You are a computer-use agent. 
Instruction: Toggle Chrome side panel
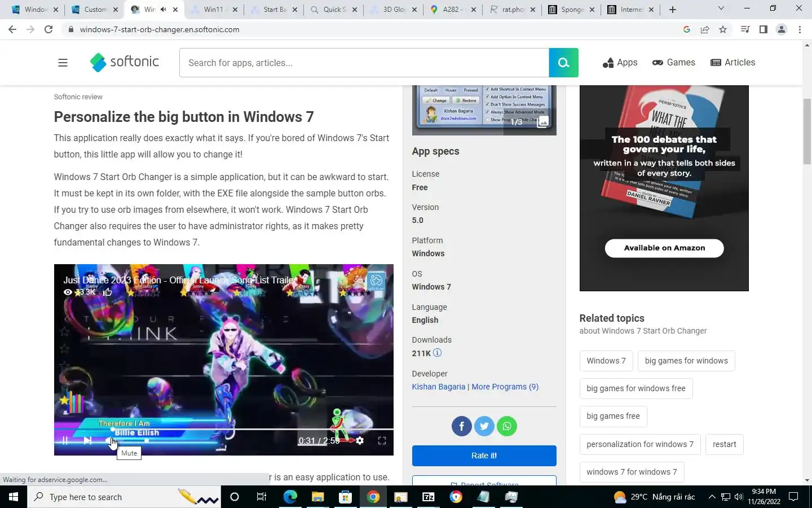[763, 29]
